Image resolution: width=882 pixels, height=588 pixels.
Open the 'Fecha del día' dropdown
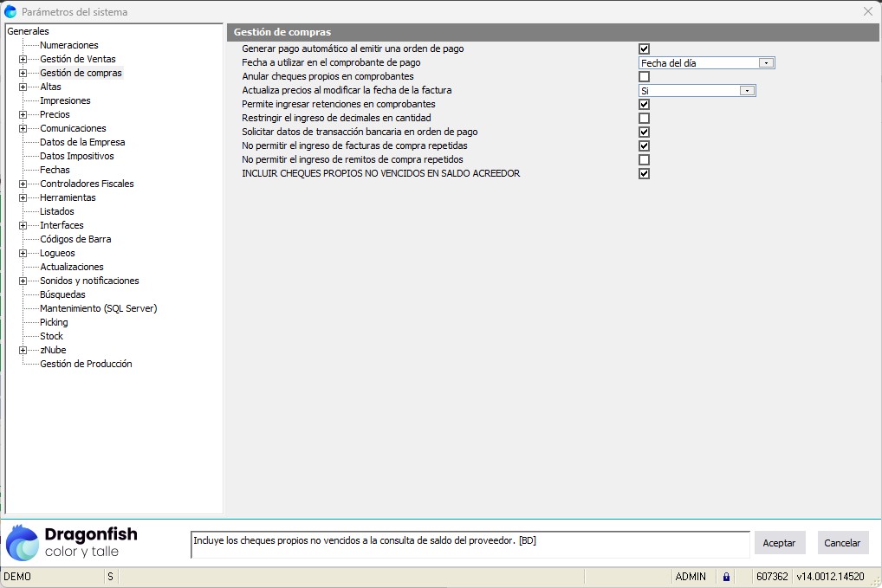[x=765, y=63]
